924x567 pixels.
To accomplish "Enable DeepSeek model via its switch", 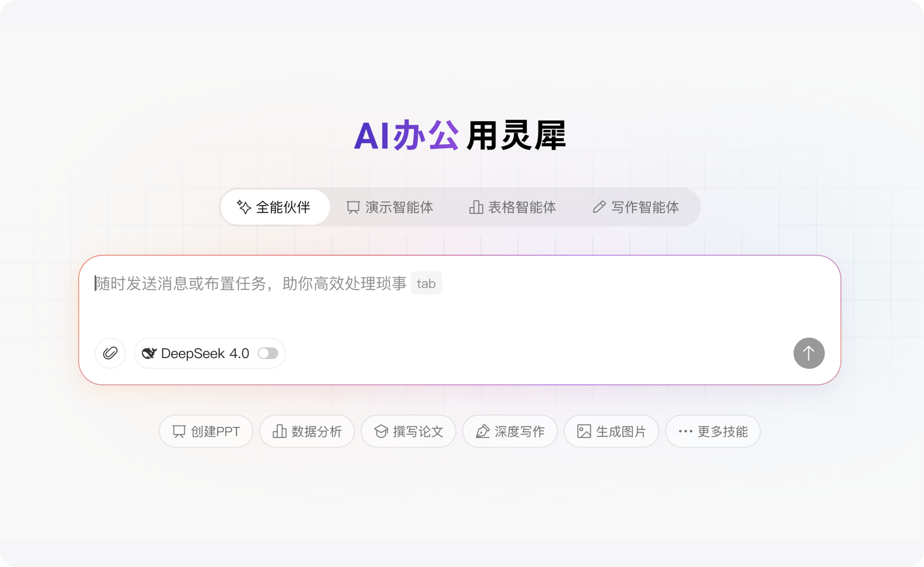I will (x=268, y=353).
